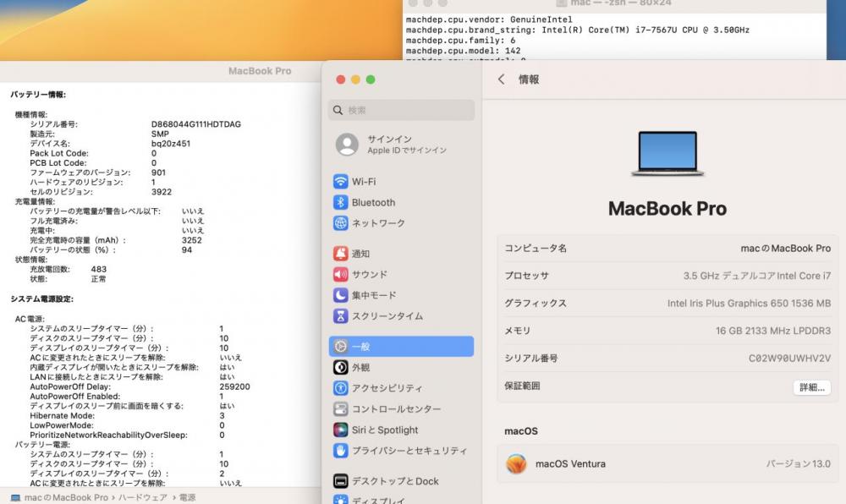Click バッテリー情報 heading in System Information

click(38, 95)
